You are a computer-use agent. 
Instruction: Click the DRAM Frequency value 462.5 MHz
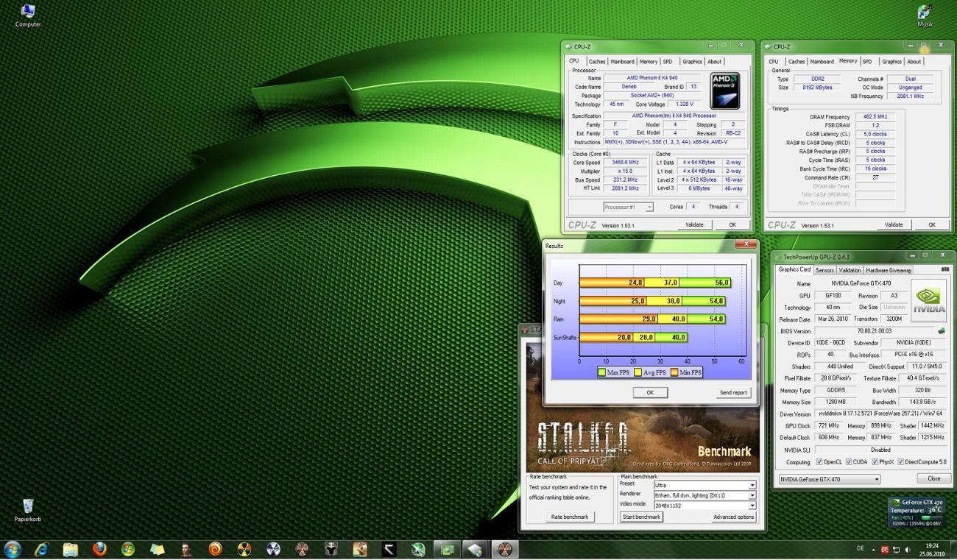(x=875, y=116)
